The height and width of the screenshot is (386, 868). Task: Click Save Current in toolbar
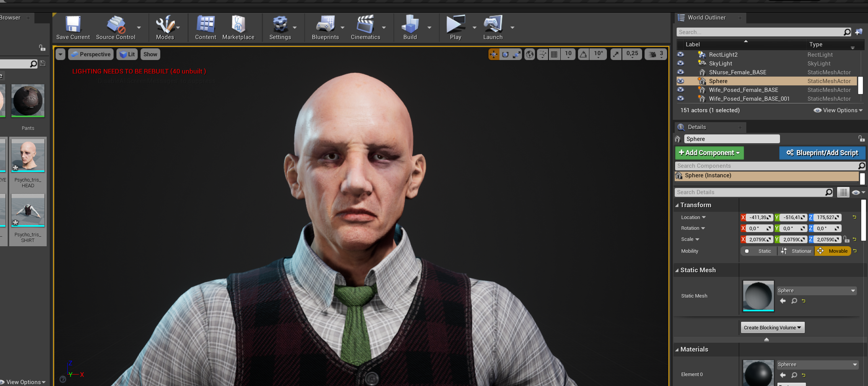click(73, 28)
